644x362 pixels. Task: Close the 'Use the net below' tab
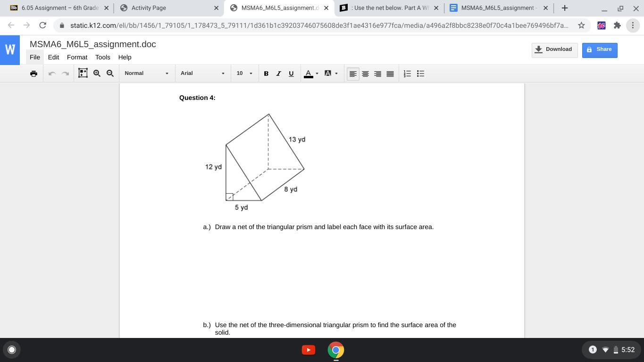click(436, 8)
